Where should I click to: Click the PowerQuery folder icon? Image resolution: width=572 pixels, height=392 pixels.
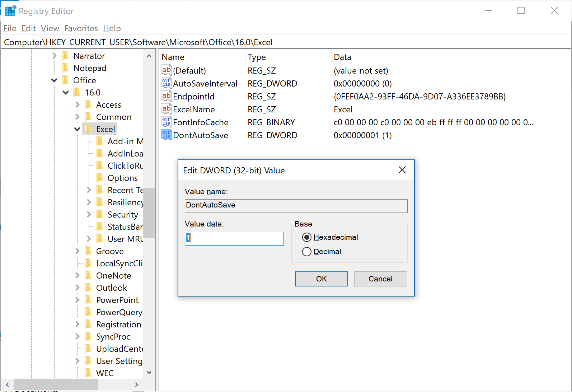[x=88, y=312]
